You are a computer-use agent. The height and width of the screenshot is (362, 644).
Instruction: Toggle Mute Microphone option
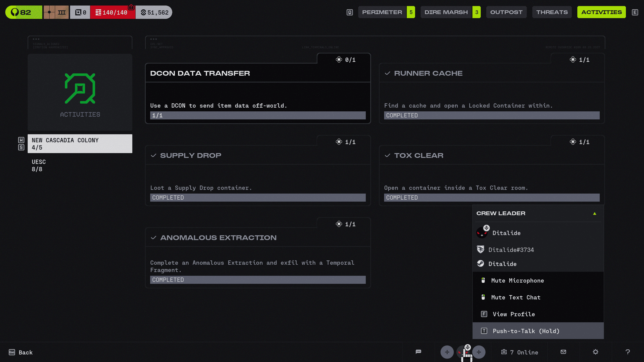[x=517, y=281]
